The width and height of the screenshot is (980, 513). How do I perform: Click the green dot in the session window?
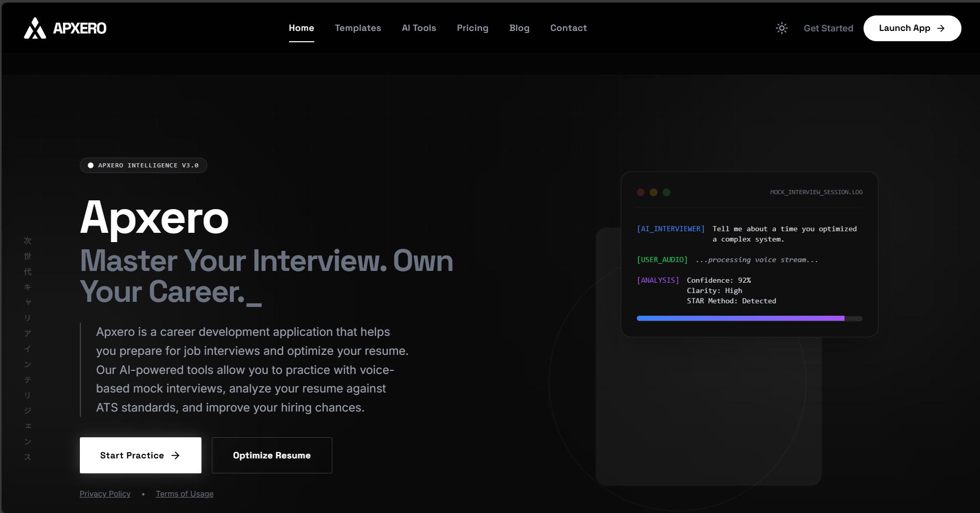pyautogui.click(x=666, y=192)
